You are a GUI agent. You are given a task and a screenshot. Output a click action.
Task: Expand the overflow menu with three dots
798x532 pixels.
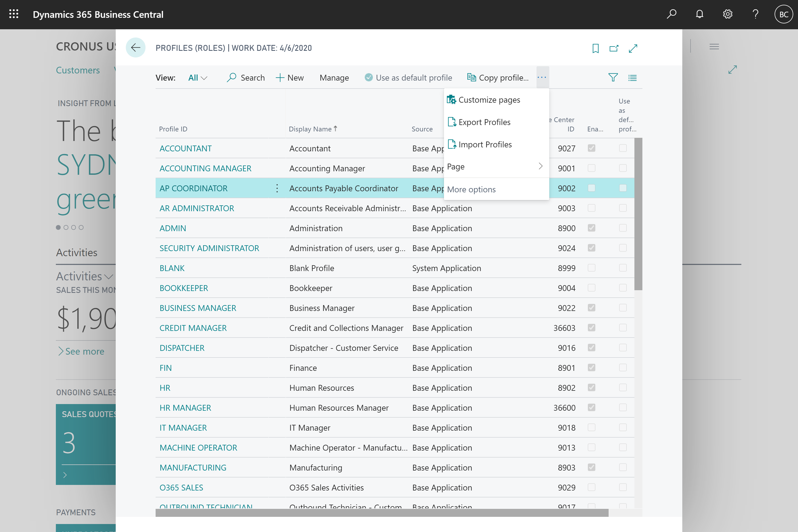(x=542, y=77)
